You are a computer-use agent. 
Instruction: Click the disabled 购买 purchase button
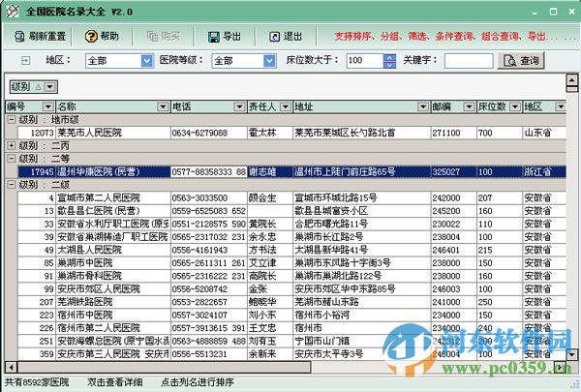163,37
